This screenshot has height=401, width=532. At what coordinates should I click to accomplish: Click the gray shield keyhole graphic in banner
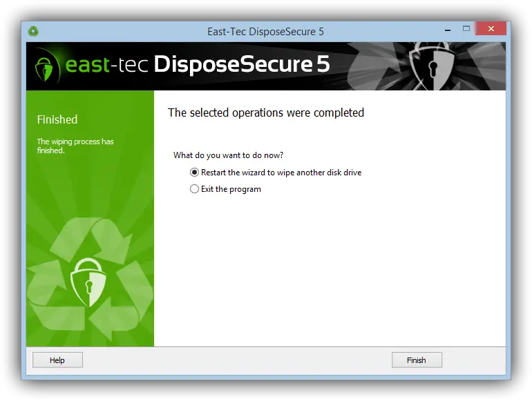point(432,66)
